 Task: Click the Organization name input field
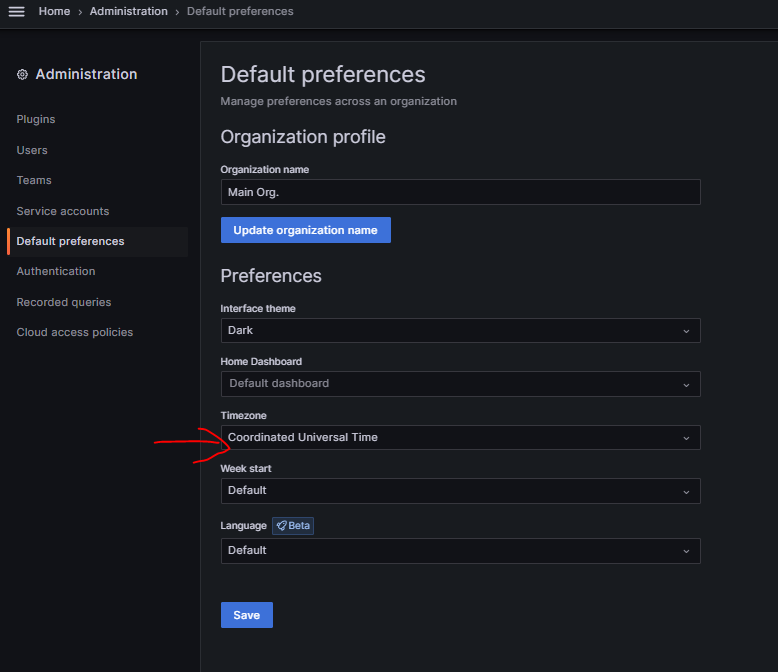pyautogui.click(x=460, y=192)
